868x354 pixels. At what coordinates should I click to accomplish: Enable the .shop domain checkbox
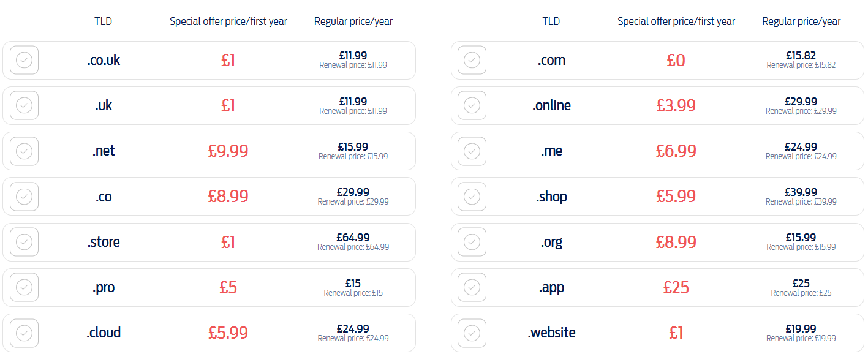click(x=472, y=197)
